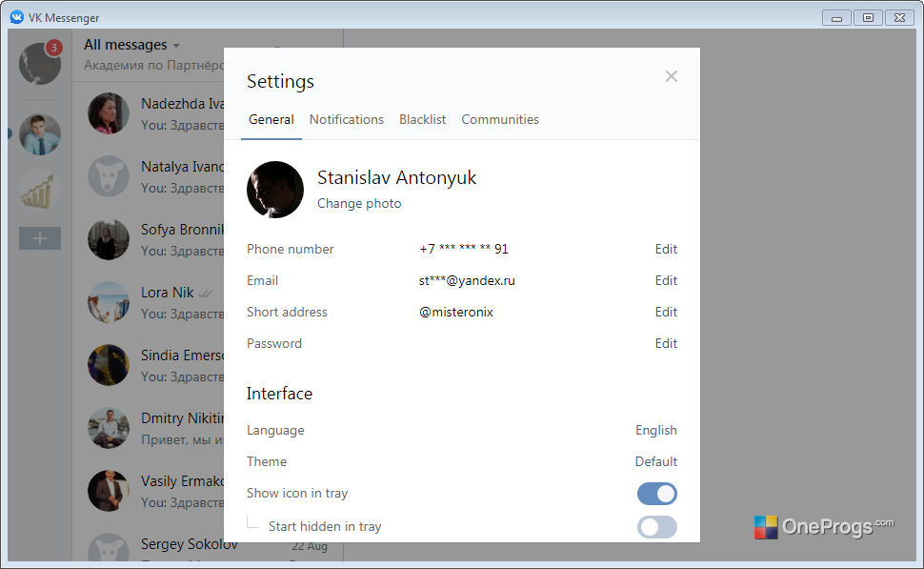This screenshot has width=924, height=569.
Task: Open All messages filter dropdown
Action: [131, 45]
